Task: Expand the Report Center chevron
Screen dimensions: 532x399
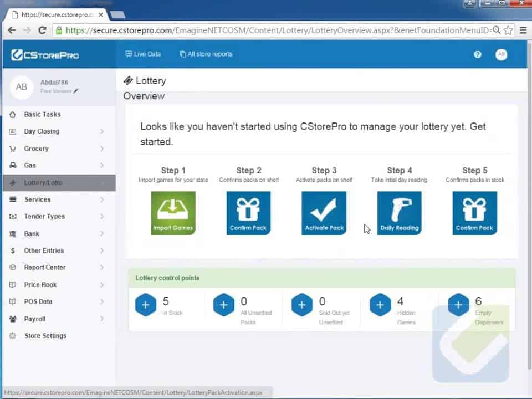Action: point(102,267)
